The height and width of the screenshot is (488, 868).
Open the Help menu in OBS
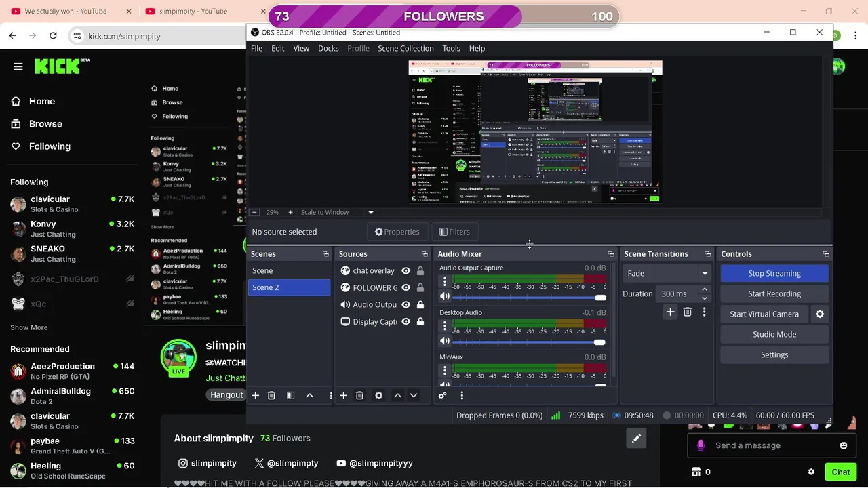(477, 48)
